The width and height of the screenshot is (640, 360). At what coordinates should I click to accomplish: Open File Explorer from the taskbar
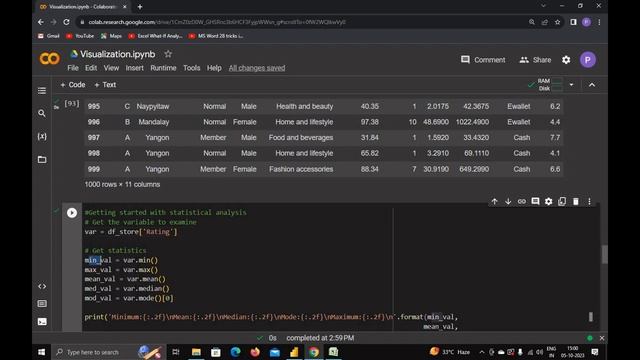pos(196,352)
